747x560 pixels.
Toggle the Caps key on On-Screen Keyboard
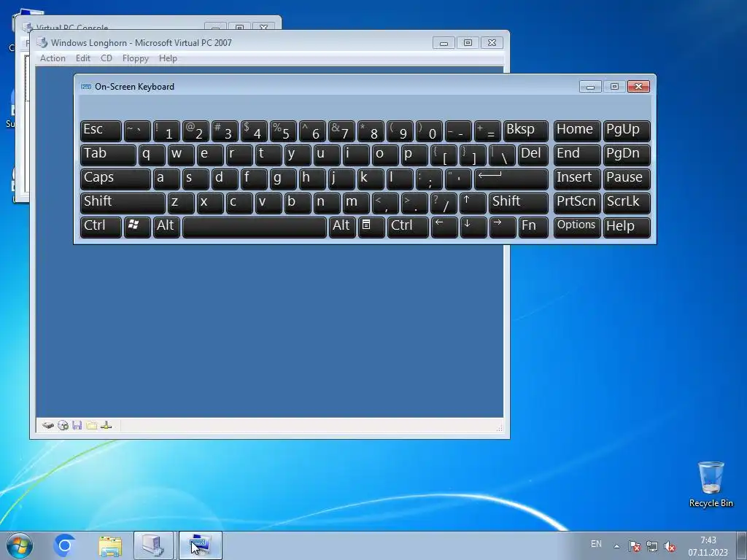(115, 179)
